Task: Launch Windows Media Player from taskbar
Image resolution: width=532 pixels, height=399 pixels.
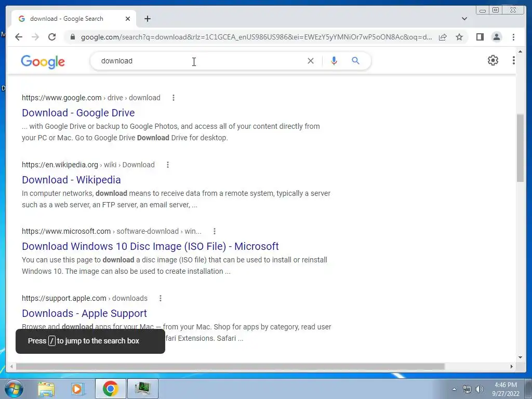Action: pos(77,389)
